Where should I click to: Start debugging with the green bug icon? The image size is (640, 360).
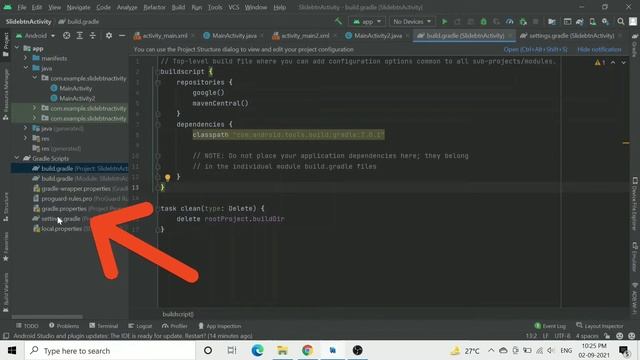pos(483,22)
